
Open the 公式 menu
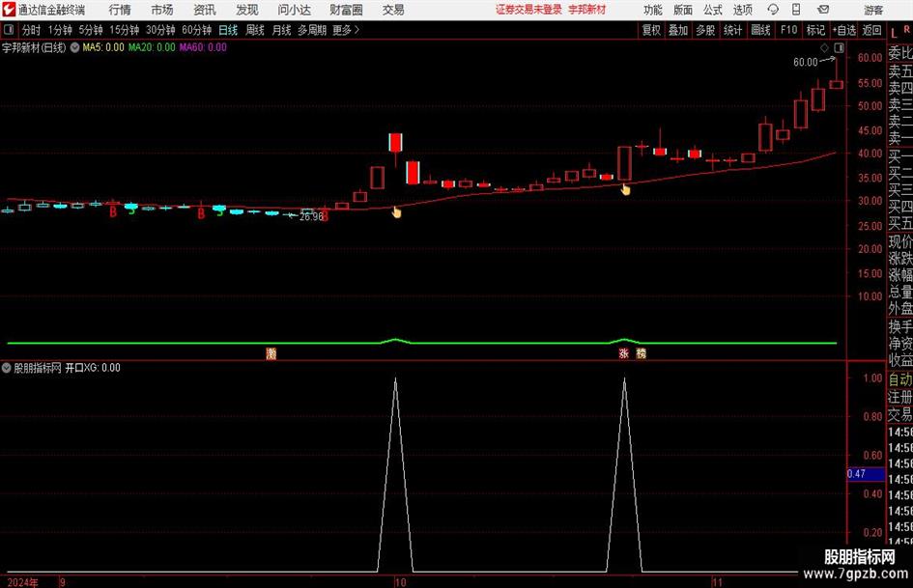coord(713,10)
